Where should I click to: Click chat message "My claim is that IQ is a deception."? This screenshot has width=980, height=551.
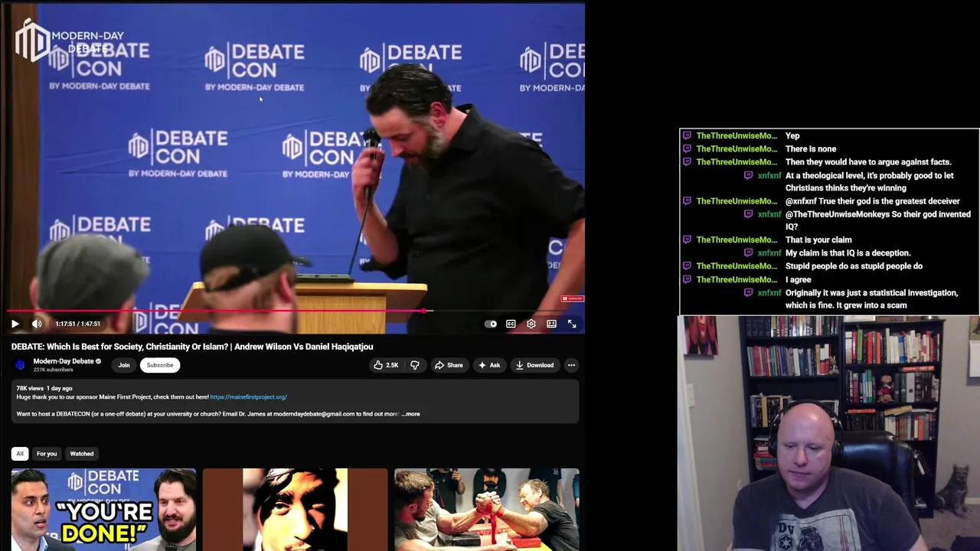pyautogui.click(x=848, y=253)
